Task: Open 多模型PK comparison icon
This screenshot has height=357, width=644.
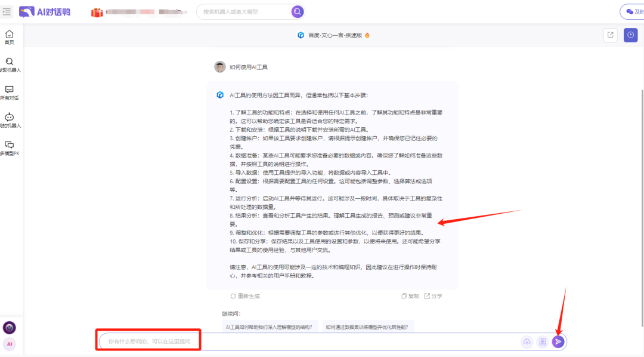Action: [x=8, y=145]
